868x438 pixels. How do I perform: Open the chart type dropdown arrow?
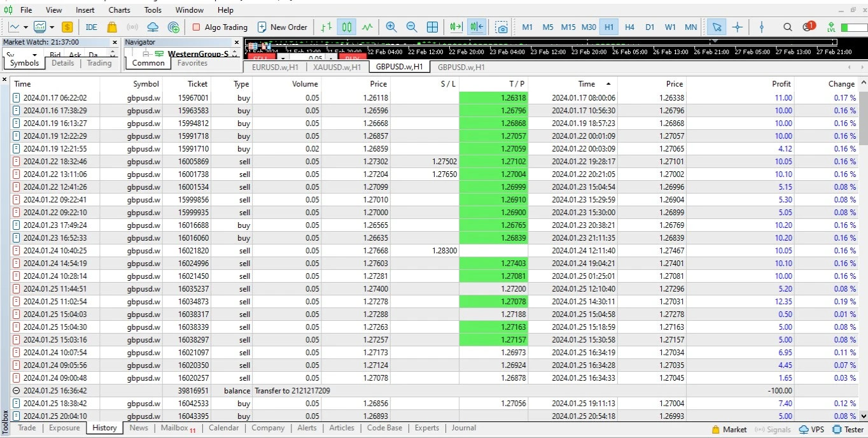25,27
